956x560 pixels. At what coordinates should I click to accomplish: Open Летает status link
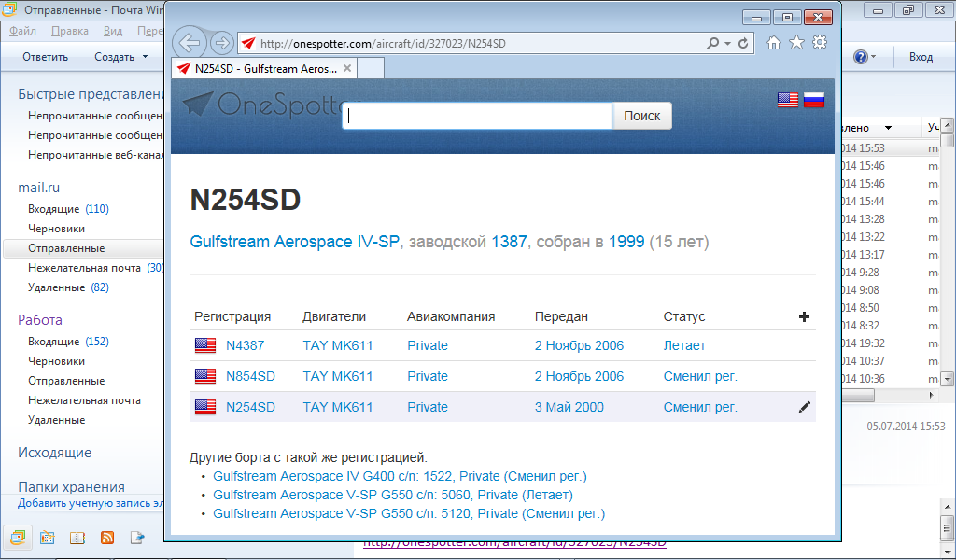click(x=684, y=345)
